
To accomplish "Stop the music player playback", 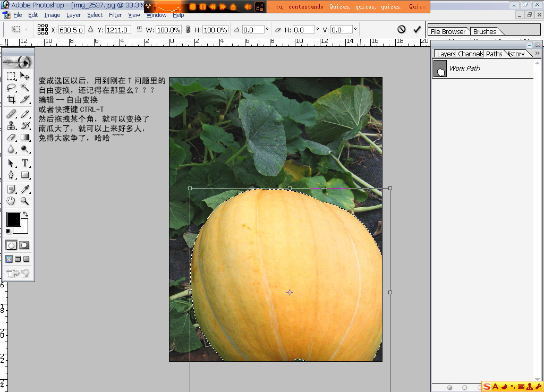I will 192,6.
